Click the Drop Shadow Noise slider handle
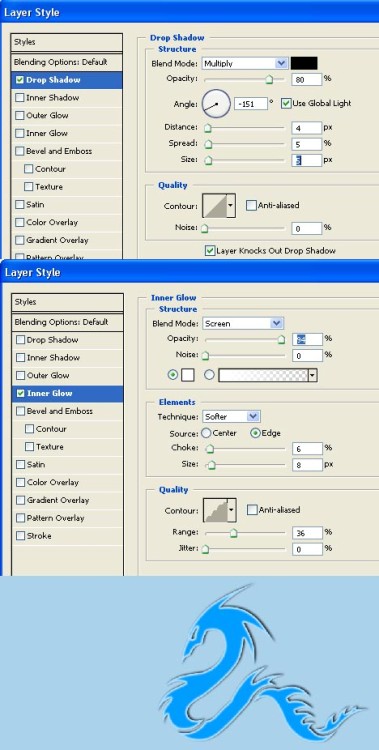 (x=205, y=229)
